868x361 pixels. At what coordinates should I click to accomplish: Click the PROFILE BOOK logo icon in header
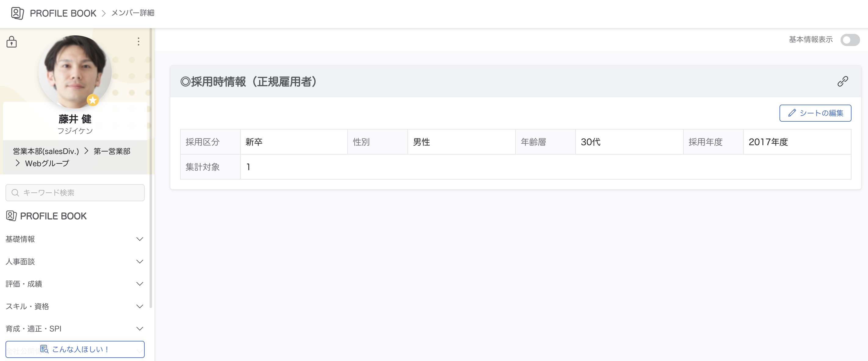coord(17,13)
